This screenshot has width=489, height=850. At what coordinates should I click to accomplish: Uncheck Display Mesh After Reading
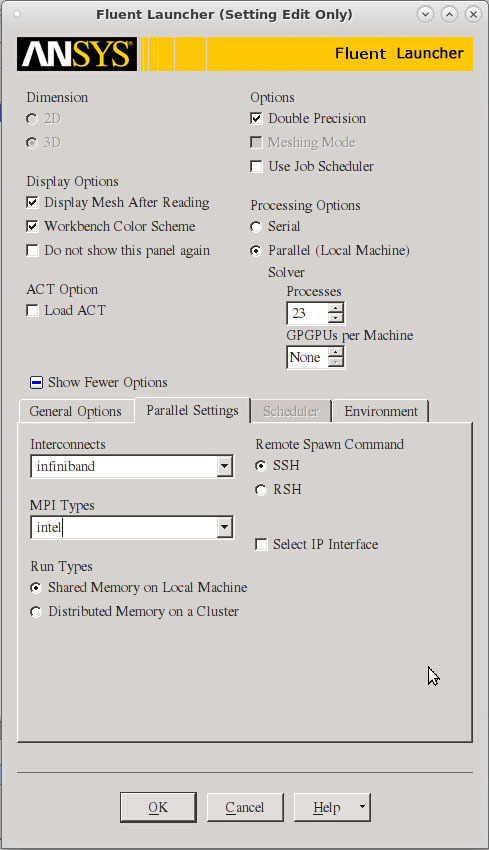(33, 203)
